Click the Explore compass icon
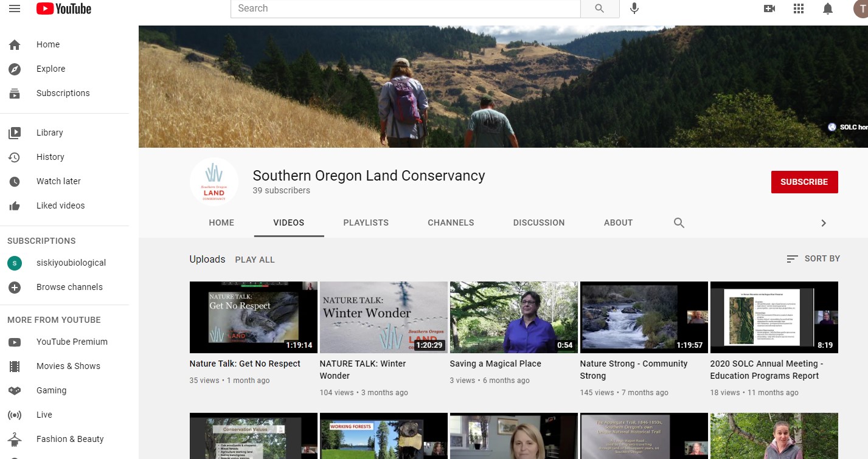Image resolution: width=868 pixels, height=459 pixels. click(15, 69)
